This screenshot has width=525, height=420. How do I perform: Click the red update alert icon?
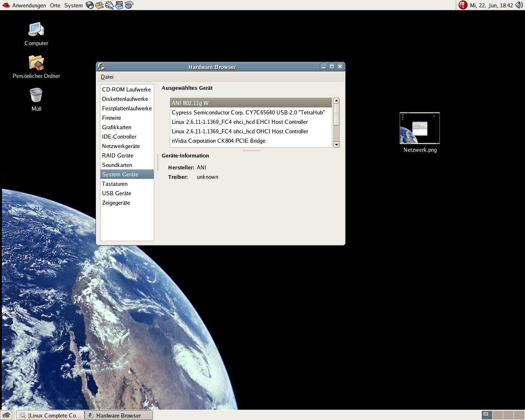(463, 5)
